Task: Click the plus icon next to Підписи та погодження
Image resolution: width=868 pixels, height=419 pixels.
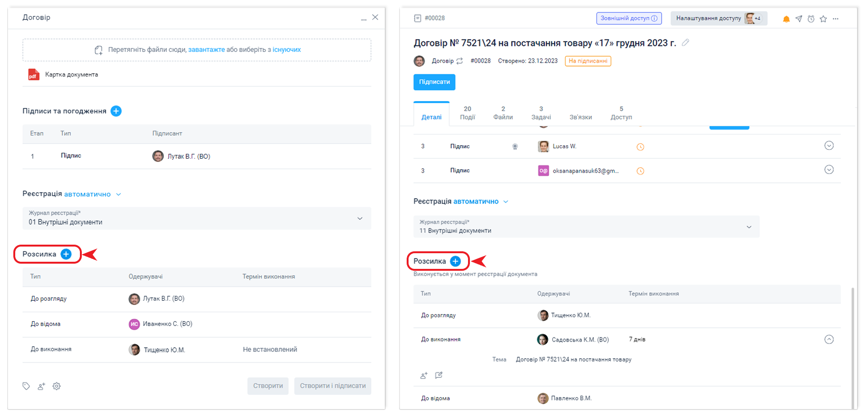Action: tap(116, 111)
